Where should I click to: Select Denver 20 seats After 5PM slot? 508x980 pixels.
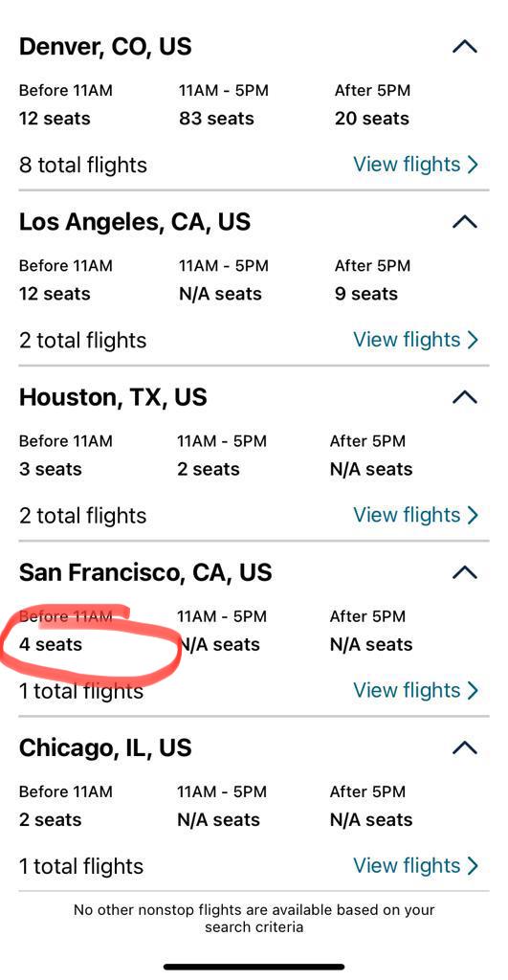pos(372,119)
